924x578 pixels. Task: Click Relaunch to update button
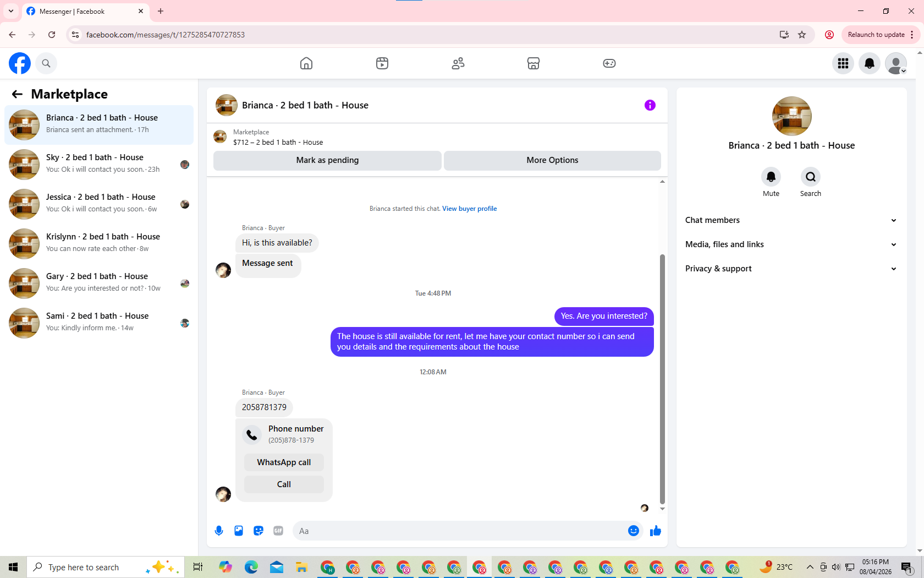pos(881,35)
